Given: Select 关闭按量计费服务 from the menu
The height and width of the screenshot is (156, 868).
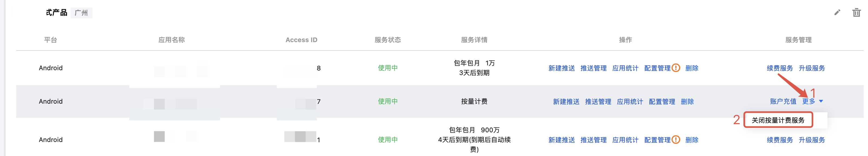Looking at the screenshot, I should tap(778, 120).
